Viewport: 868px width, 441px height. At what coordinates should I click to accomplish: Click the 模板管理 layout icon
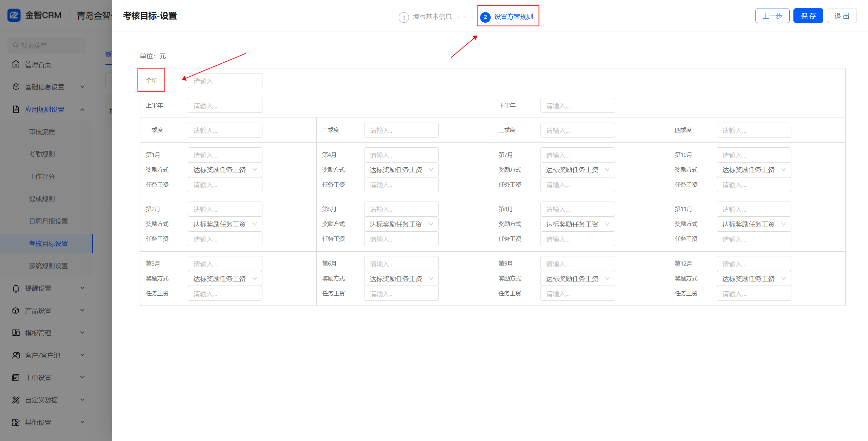tap(16, 333)
